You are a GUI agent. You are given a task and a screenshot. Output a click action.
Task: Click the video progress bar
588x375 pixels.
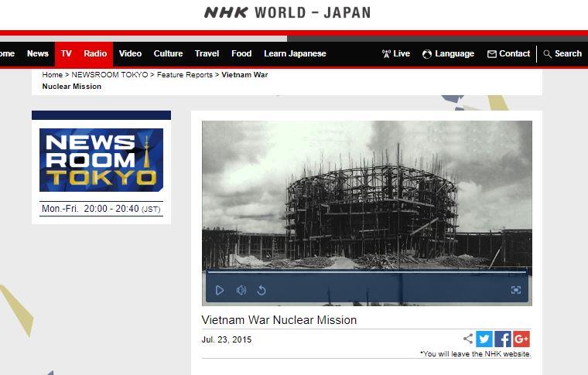point(367,271)
